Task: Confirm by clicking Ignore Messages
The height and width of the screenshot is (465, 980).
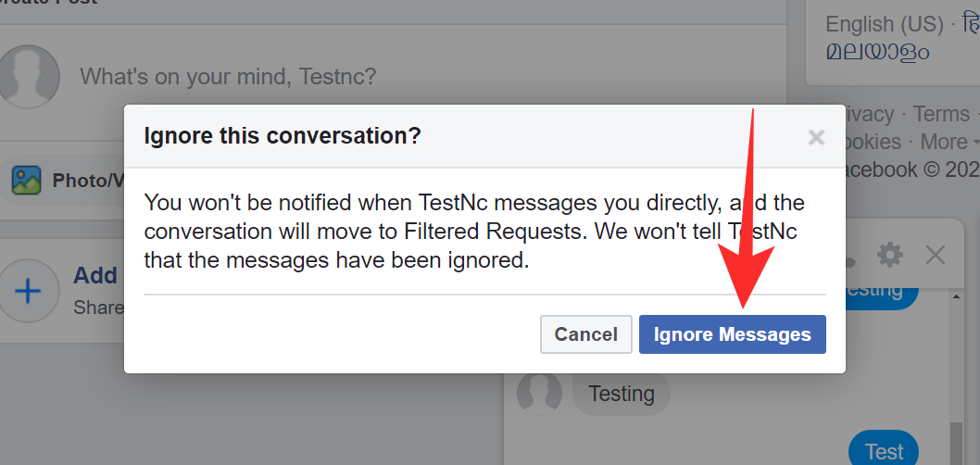Action: (x=732, y=334)
